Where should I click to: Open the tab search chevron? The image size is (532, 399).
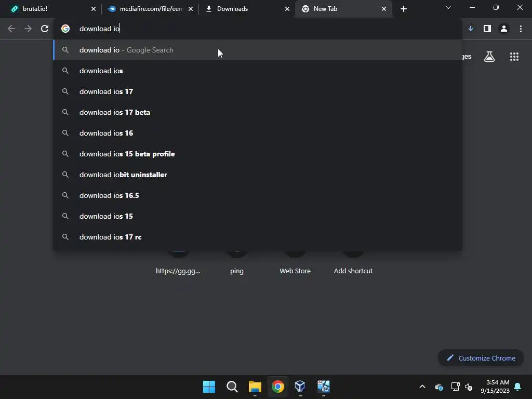(448, 7)
